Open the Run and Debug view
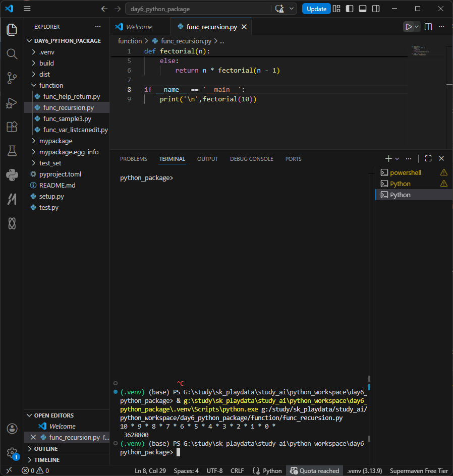The image size is (453, 476). tap(12, 102)
